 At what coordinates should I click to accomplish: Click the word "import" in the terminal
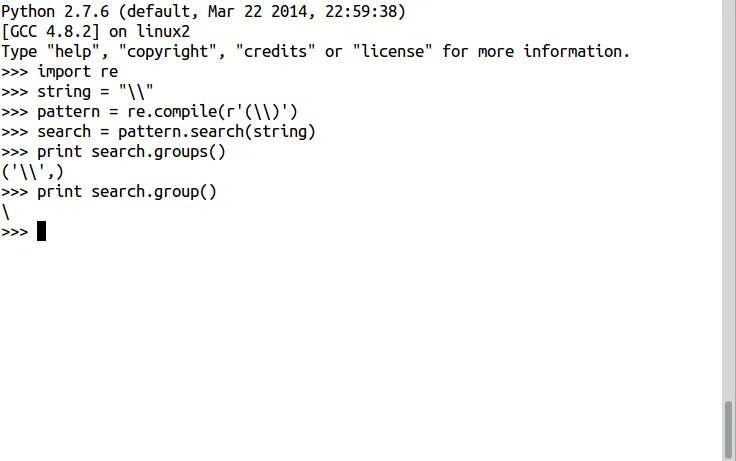pyautogui.click(x=64, y=72)
